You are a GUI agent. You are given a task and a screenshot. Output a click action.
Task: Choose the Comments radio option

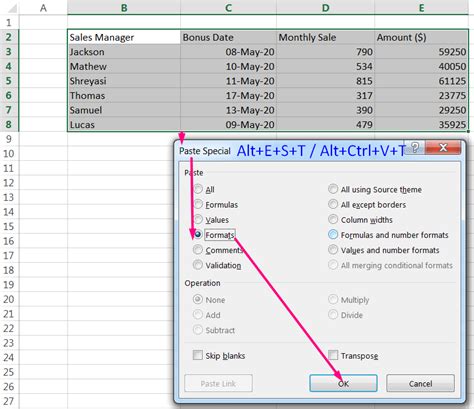click(198, 250)
